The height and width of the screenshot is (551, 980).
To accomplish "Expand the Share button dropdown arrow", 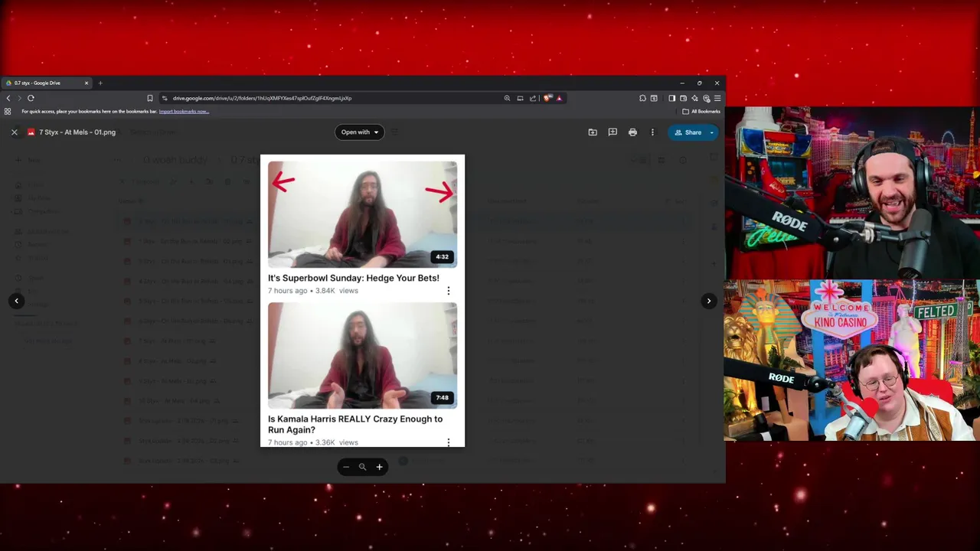I will [x=711, y=132].
